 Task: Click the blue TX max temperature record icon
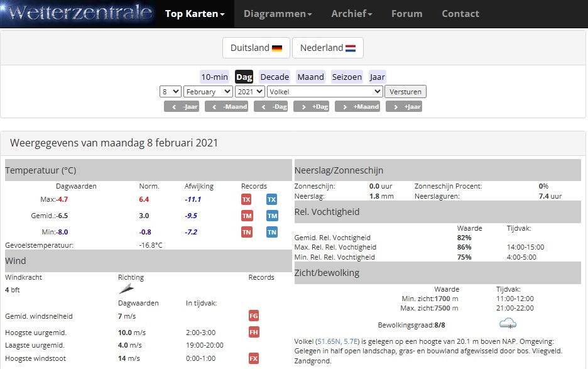point(271,199)
